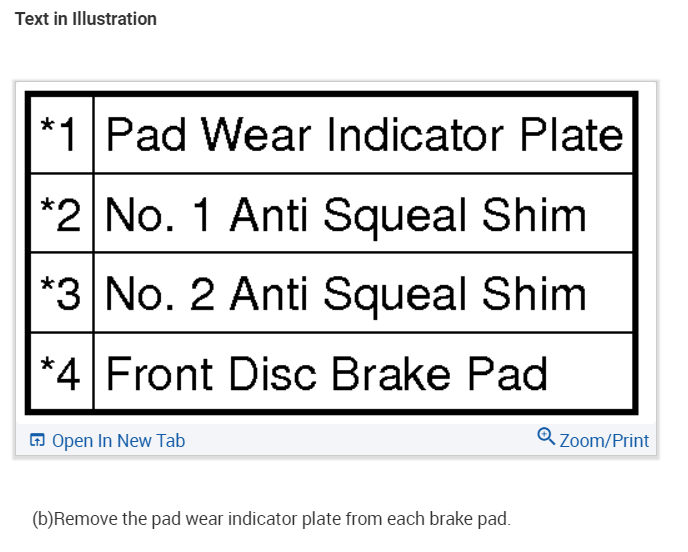Open illustration via Open In New Tab text

point(118,440)
